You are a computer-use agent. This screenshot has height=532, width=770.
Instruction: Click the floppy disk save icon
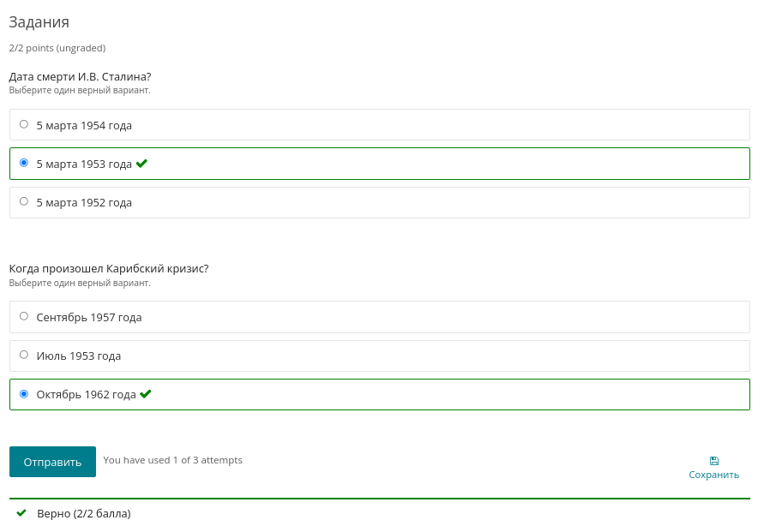(714, 461)
